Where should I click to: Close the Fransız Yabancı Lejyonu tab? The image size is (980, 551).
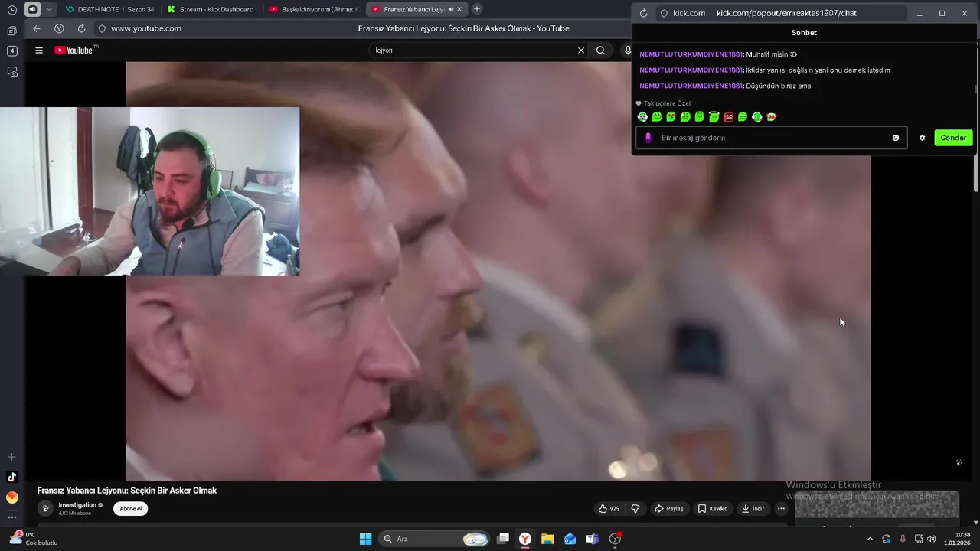[x=459, y=9]
